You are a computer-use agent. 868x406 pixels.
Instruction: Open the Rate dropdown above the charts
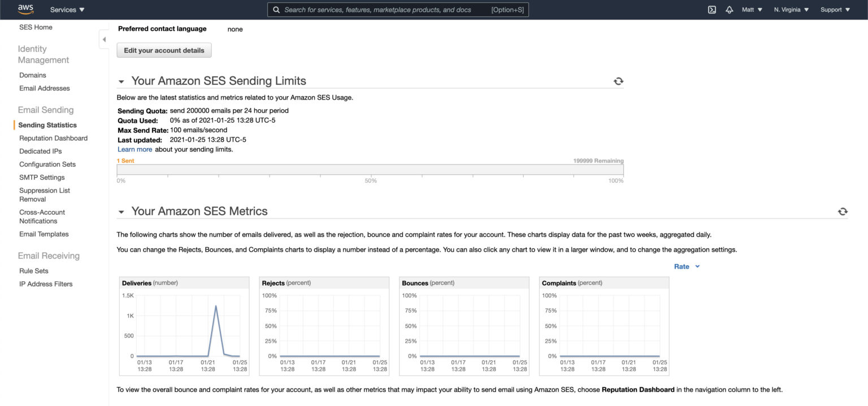click(x=686, y=266)
